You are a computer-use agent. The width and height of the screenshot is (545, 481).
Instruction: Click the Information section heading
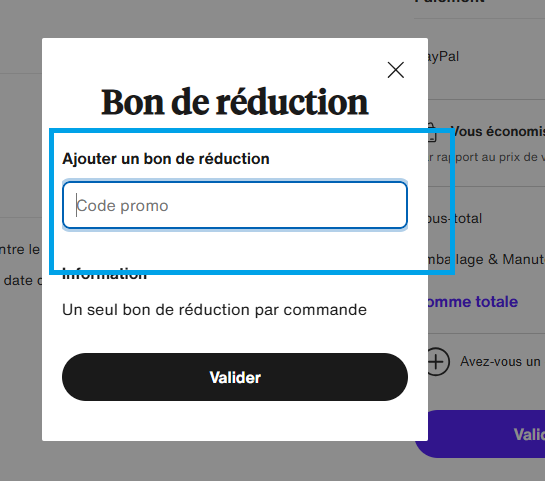point(104,275)
